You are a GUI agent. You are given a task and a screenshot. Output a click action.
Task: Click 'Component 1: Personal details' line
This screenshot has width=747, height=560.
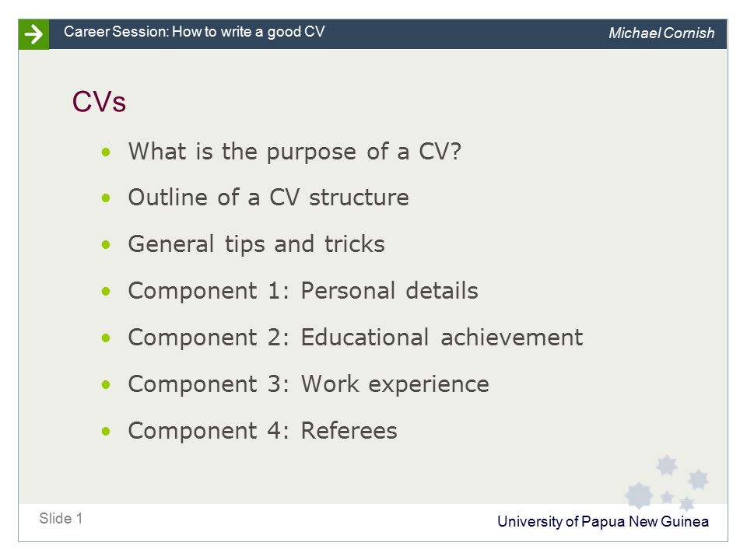coord(303,290)
